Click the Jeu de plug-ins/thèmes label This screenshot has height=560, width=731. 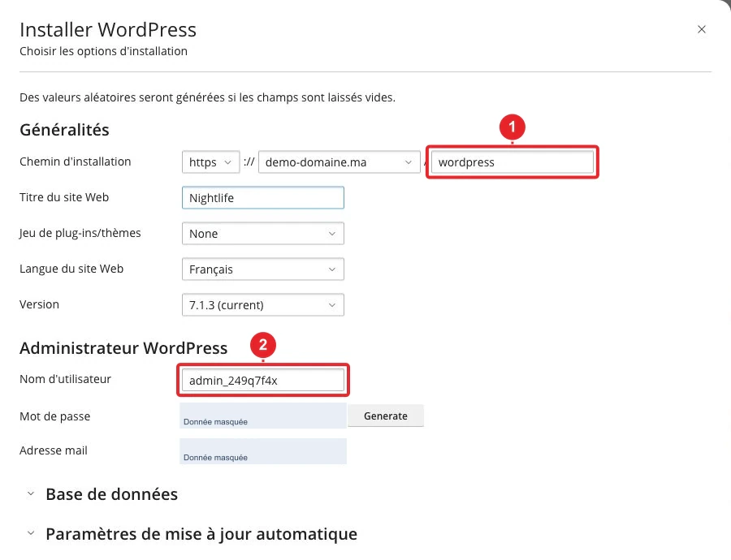(80, 233)
